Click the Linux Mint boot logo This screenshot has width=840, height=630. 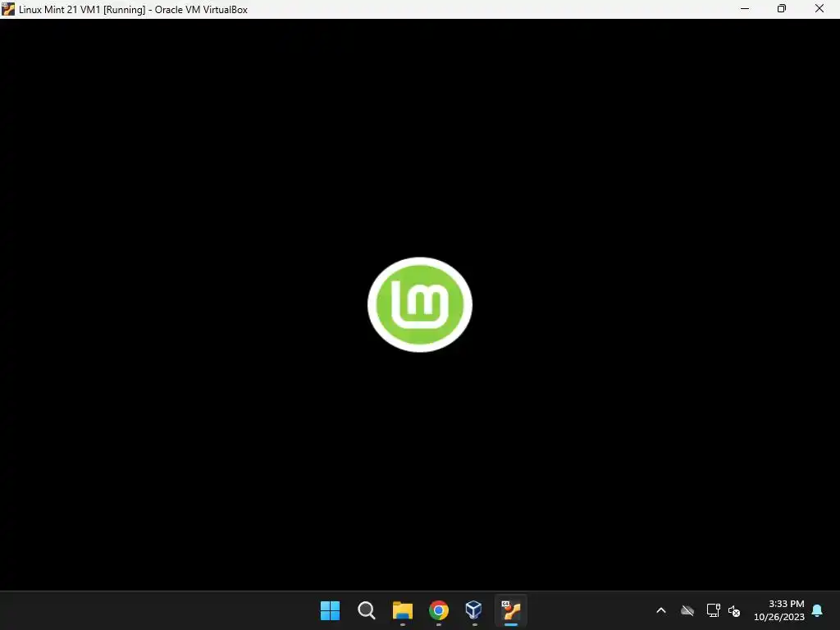click(x=420, y=305)
